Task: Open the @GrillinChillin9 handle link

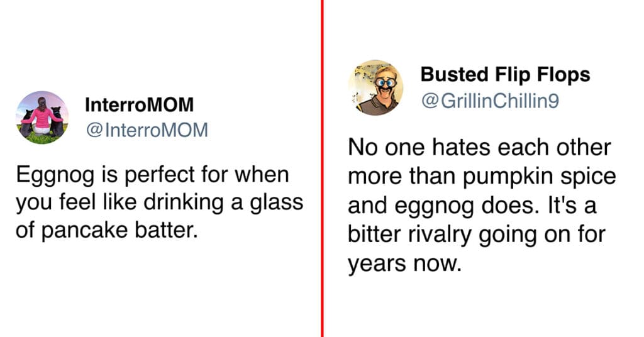Action: pos(491,101)
